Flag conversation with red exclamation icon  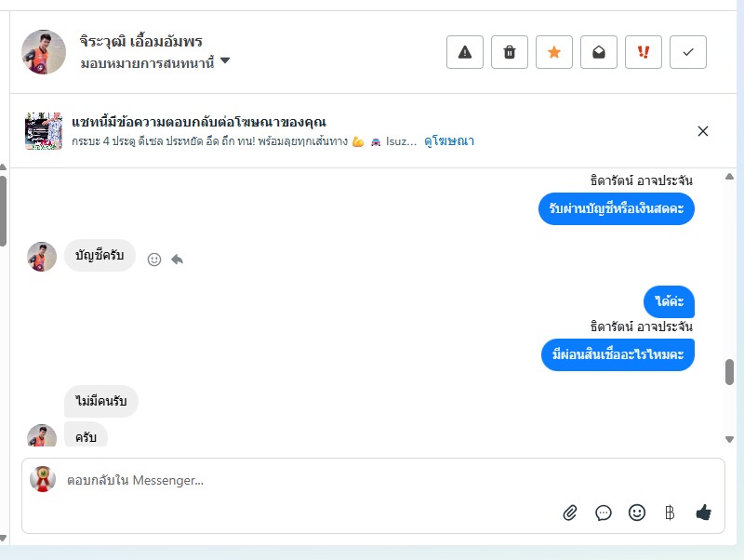click(644, 52)
